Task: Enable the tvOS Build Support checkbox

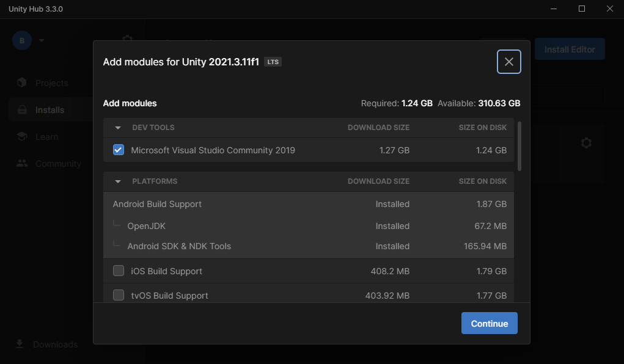Action: pyautogui.click(x=119, y=295)
